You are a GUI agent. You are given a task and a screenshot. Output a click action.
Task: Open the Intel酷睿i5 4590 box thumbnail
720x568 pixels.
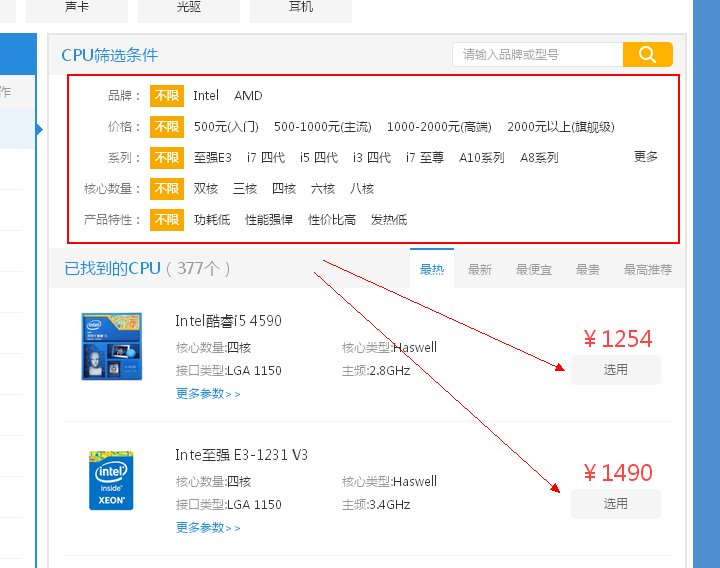(112, 347)
